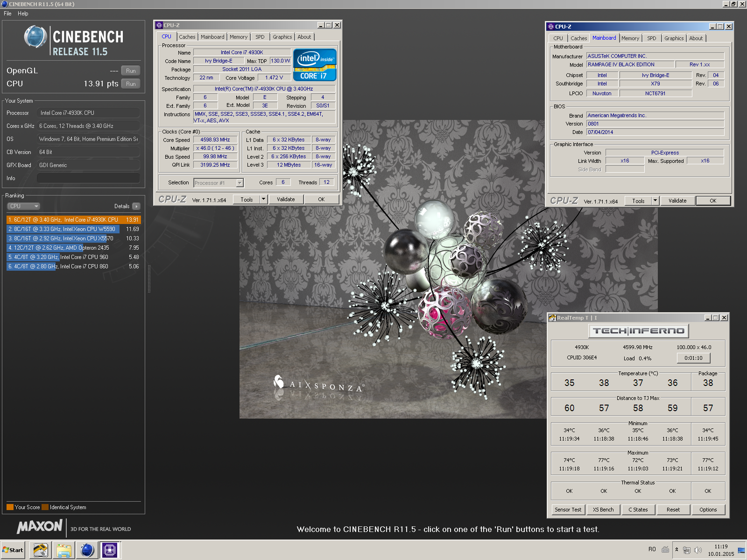Select the Core i7 960 ranking row
This screenshot has height=560, width=747.
click(x=74, y=257)
